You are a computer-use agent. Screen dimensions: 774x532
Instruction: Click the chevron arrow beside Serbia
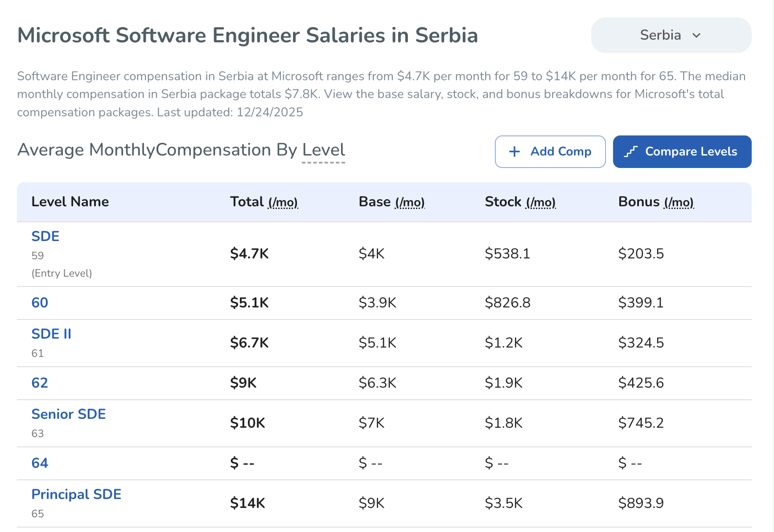pyautogui.click(x=696, y=36)
